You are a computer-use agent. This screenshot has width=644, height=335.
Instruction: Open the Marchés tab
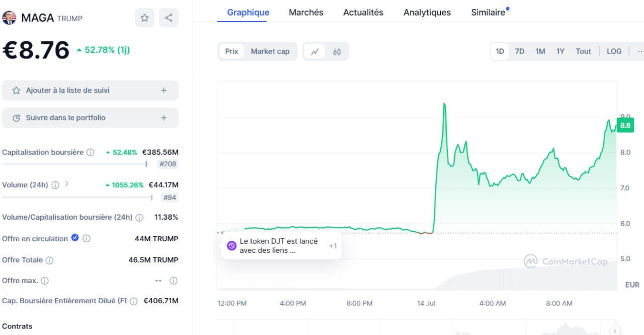point(306,12)
